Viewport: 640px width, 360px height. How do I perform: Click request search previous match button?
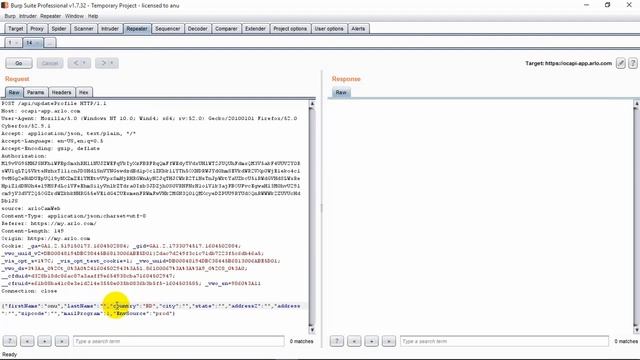[x=27, y=341]
